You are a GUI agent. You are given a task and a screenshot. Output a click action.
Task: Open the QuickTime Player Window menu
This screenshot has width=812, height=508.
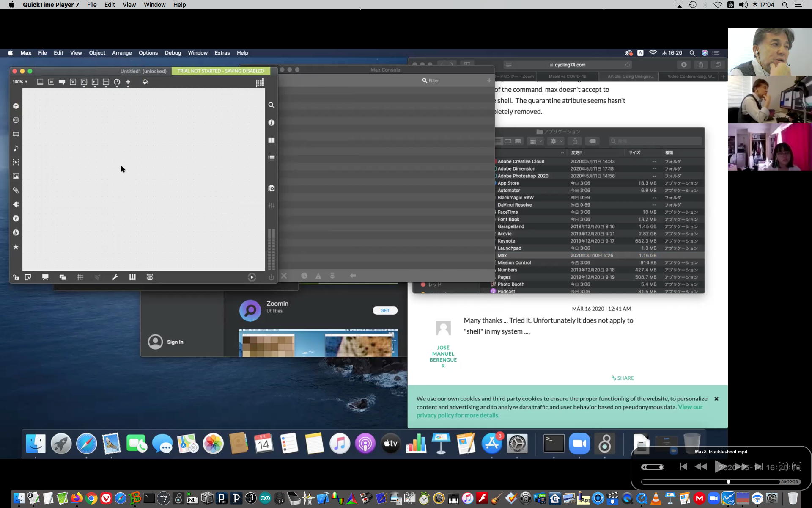click(x=154, y=5)
